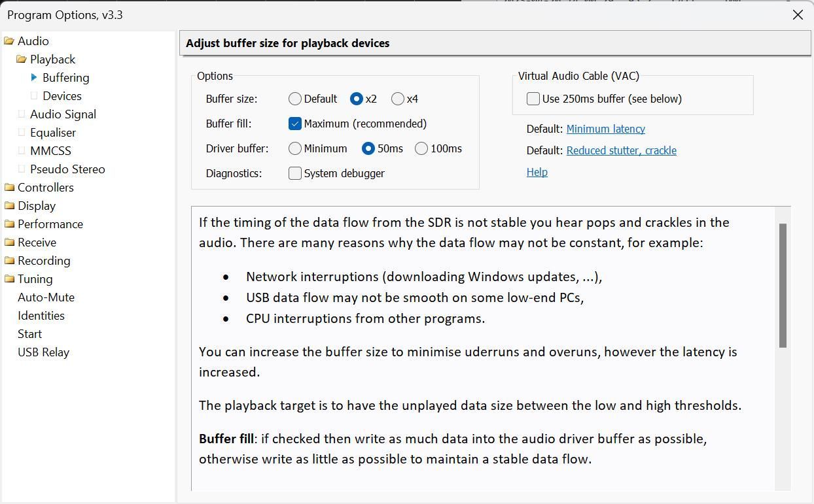This screenshot has width=814, height=504.
Task: Open the Help link
Action: point(537,173)
